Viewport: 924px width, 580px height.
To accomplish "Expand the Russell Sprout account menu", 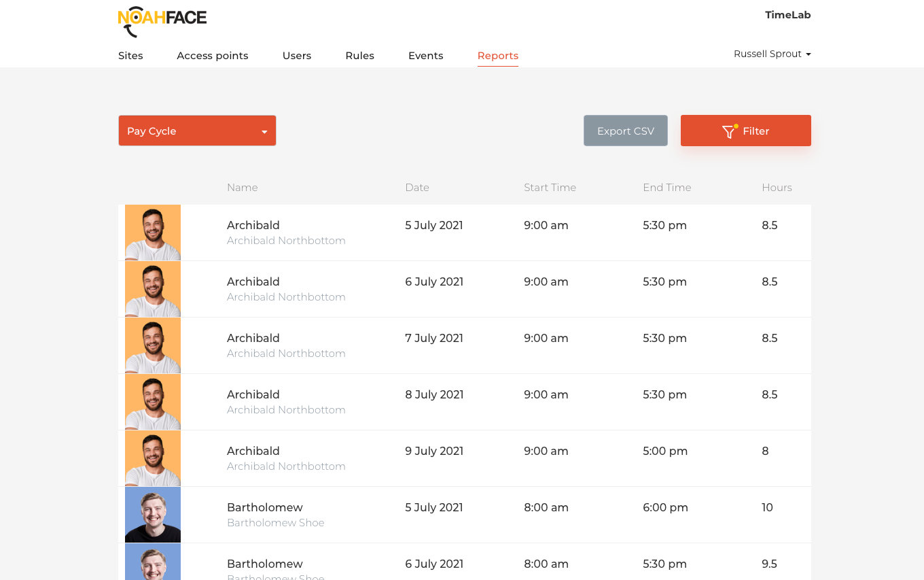I will [772, 54].
